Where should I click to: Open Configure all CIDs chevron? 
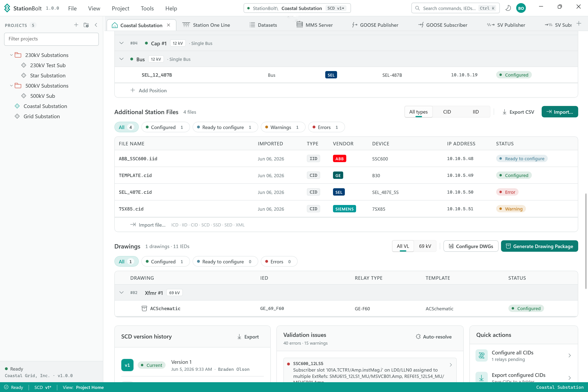pyautogui.click(x=569, y=355)
